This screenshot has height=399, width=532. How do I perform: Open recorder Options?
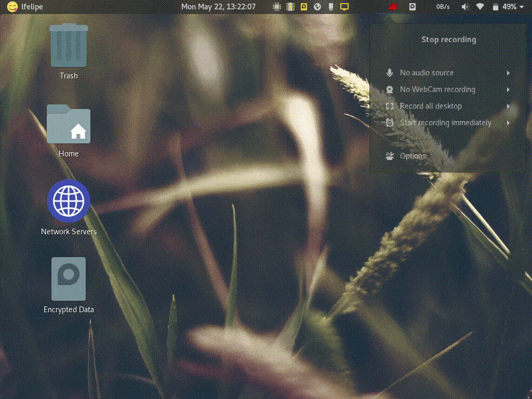(x=448, y=156)
